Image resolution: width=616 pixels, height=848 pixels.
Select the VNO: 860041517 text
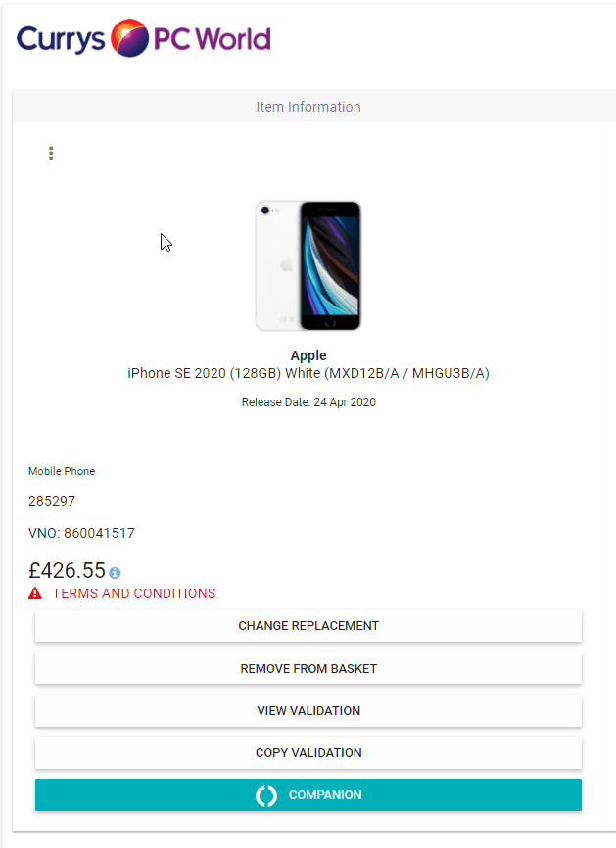[81, 533]
